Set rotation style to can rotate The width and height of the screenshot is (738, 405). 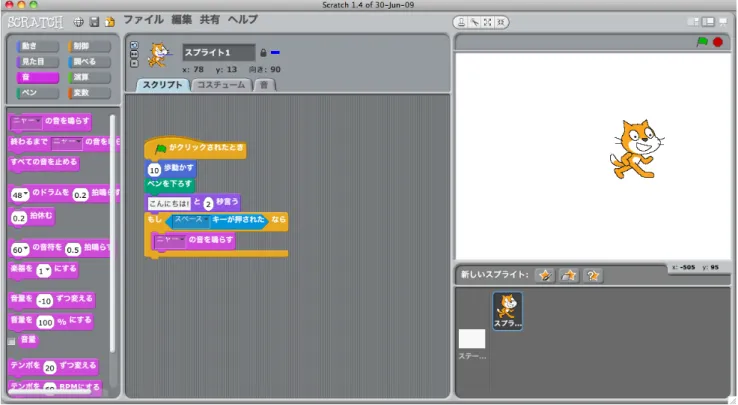click(x=134, y=45)
